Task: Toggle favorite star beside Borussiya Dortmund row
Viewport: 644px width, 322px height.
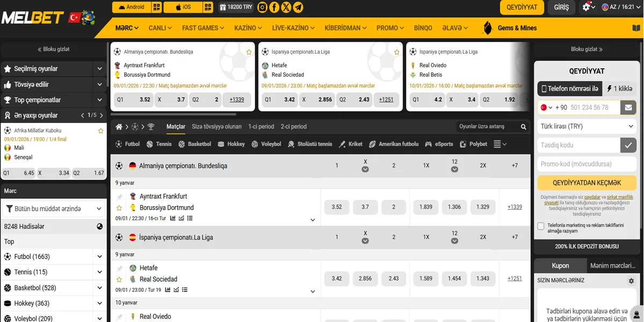Action: (x=119, y=208)
